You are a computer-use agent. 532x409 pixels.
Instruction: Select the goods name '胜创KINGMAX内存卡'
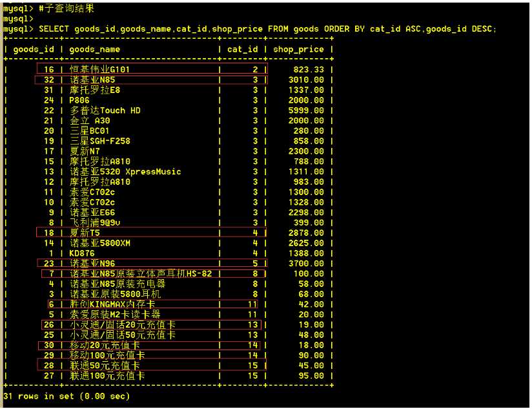click(112, 304)
